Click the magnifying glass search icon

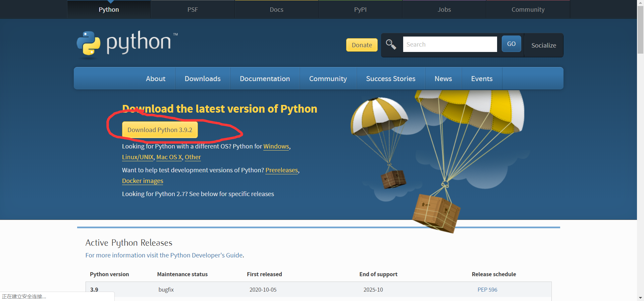[391, 45]
